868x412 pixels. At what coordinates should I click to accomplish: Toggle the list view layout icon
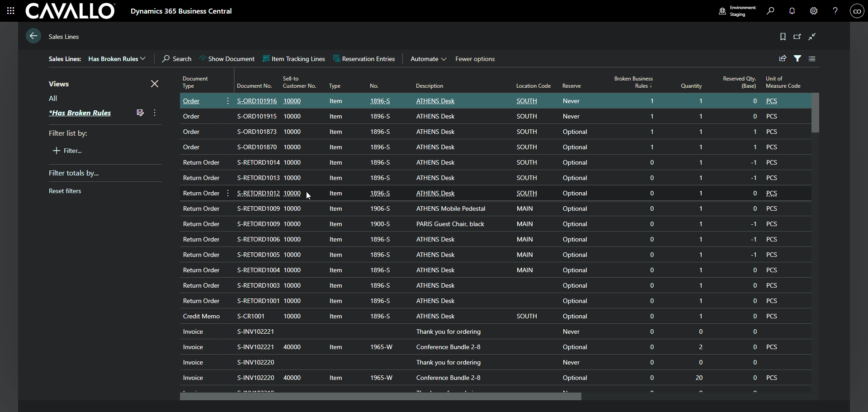(x=812, y=59)
